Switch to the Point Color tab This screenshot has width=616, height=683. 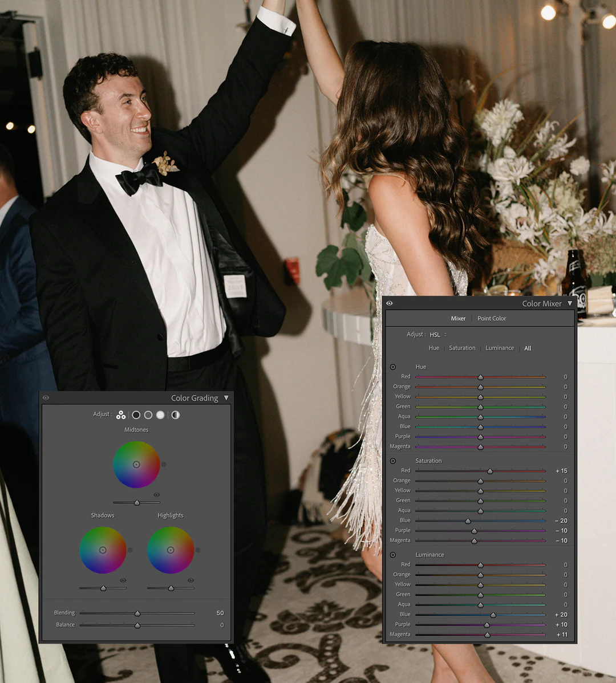492,319
